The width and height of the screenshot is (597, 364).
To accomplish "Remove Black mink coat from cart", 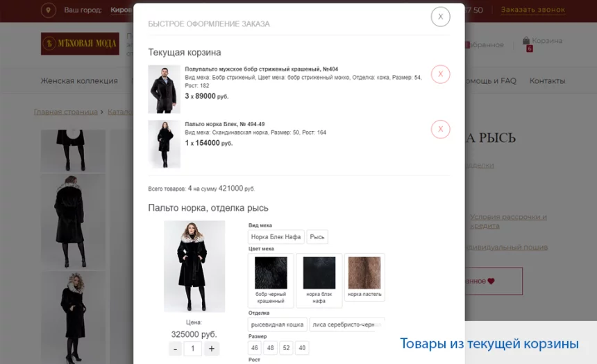I will [440, 129].
